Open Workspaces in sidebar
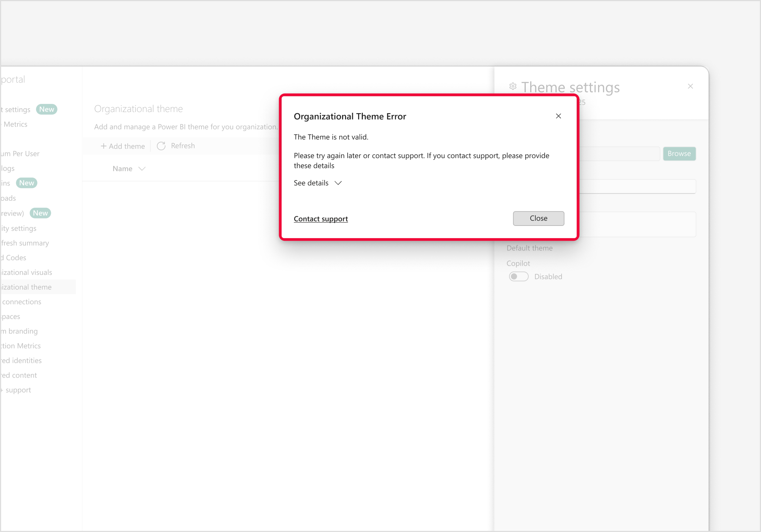The width and height of the screenshot is (761, 532). tap(10, 316)
